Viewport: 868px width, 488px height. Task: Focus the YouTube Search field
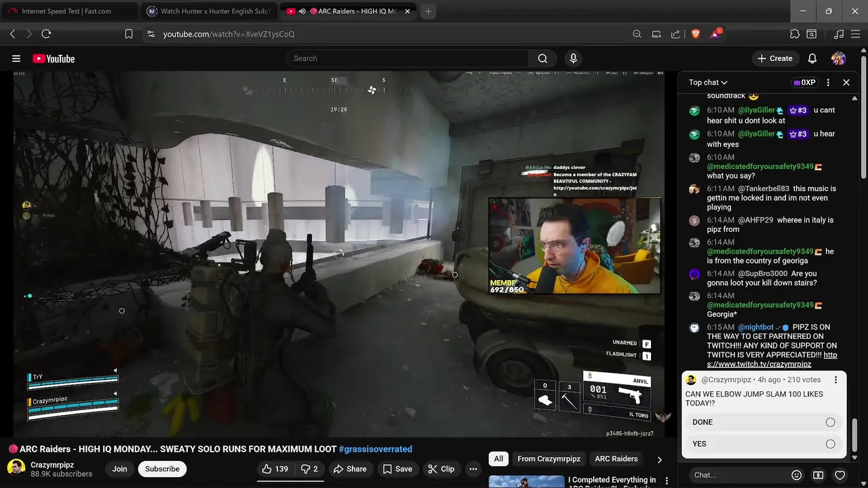[407, 58]
